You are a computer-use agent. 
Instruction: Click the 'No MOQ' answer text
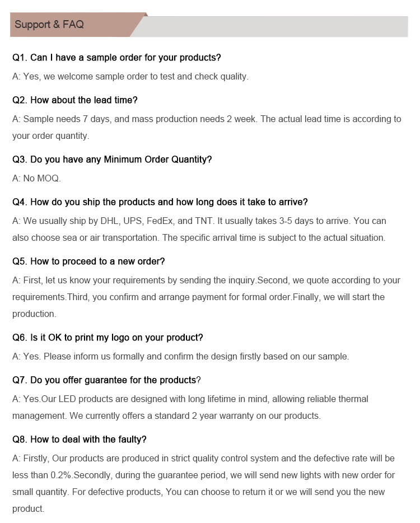click(x=37, y=179)
